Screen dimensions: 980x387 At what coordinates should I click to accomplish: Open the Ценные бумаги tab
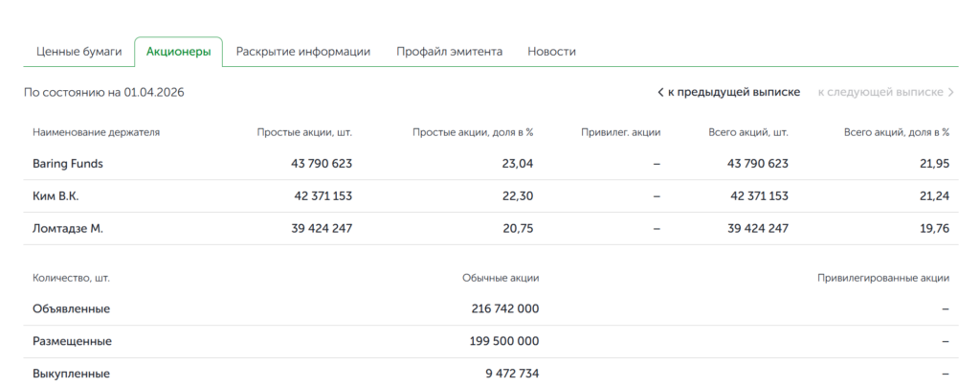78,52
